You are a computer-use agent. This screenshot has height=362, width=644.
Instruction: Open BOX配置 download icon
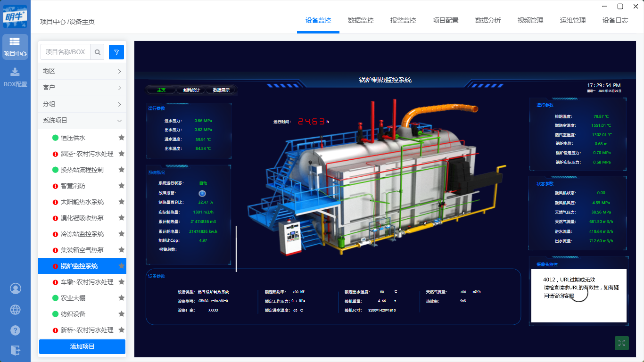click(x=15, y=77)
